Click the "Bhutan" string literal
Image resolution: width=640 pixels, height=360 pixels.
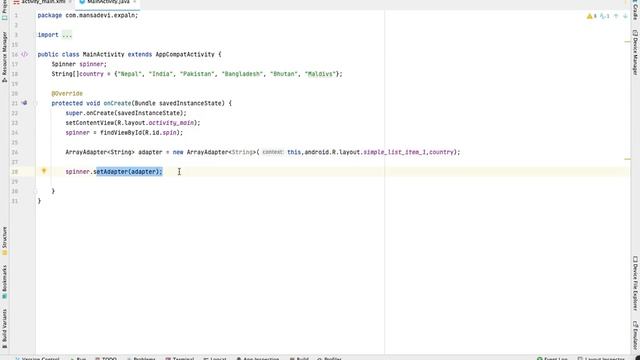click(x=284, y=74)
